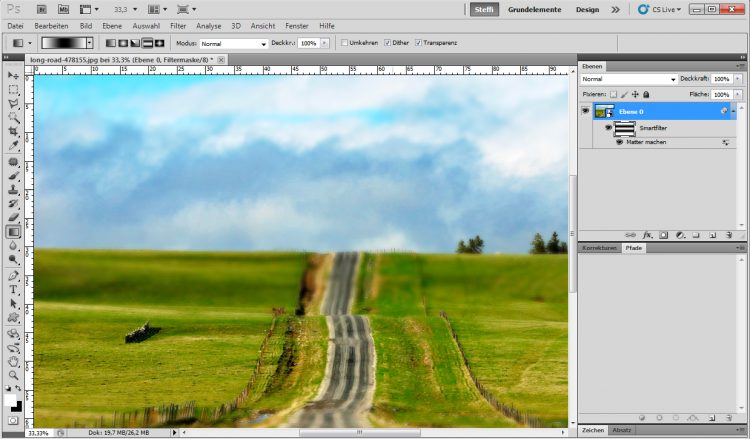Disable the Transparenz checkbox
Viewport: 750px width, 439px height.
418,43
